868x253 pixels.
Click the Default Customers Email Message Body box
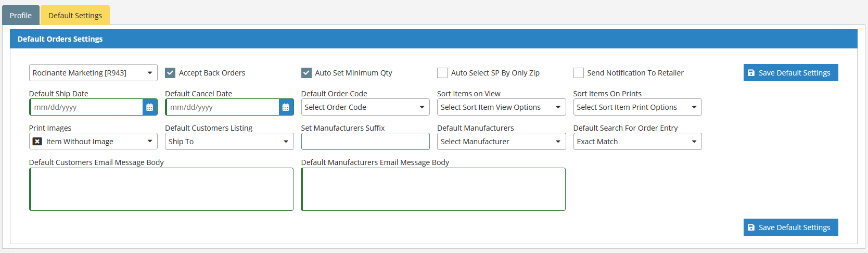(161, 189)
